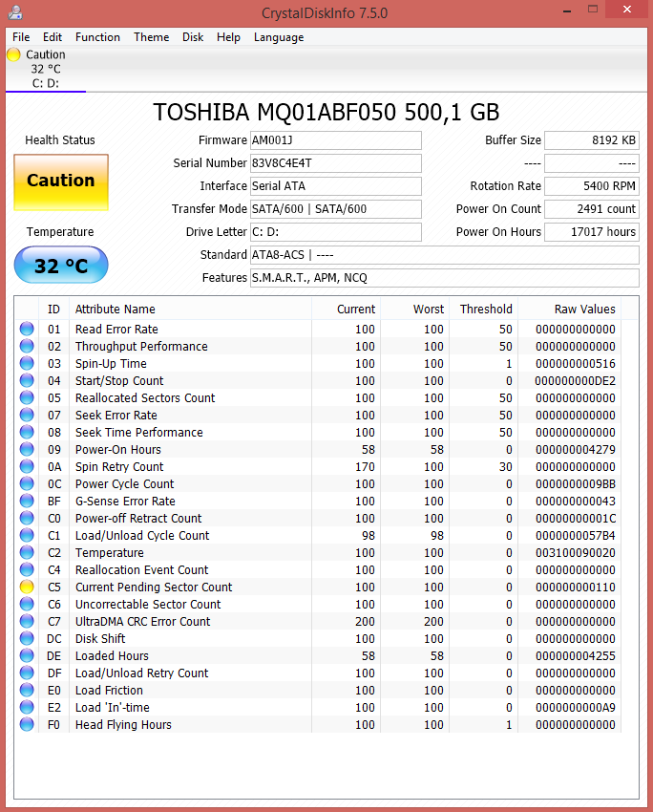
Task: Click the status icon for Load/Unload Cycle Count
Action: [27, 535]
